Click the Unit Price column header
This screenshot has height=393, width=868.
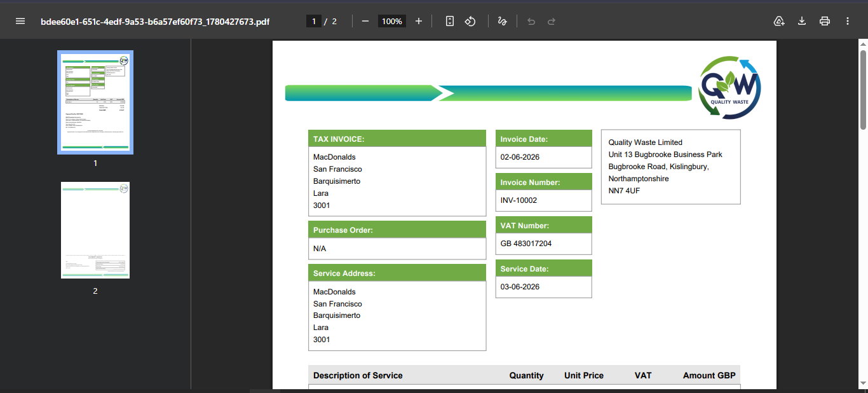click(584, 375)
